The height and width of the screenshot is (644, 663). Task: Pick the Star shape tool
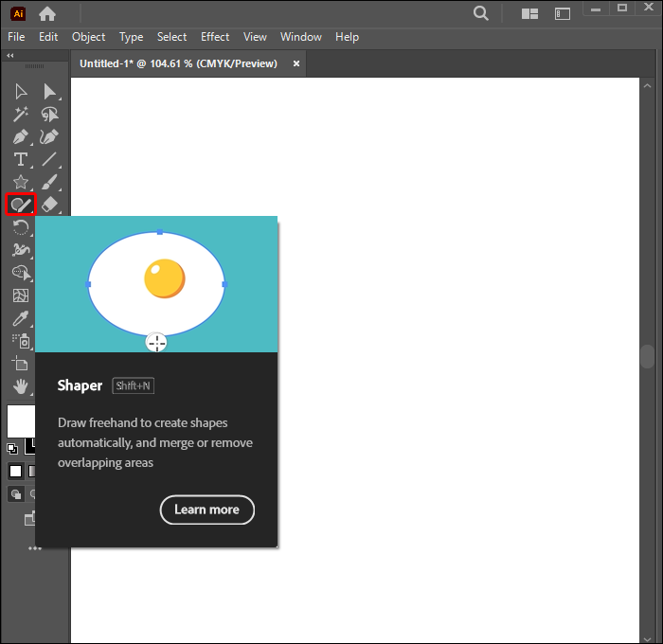pos(20,183)
